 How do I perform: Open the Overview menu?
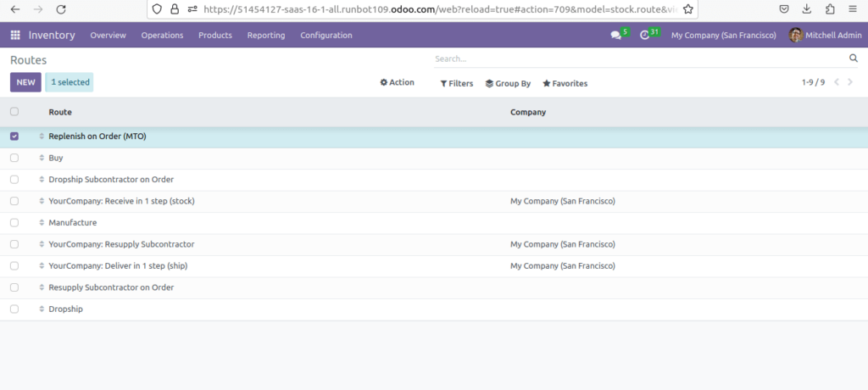click(108, 35)
